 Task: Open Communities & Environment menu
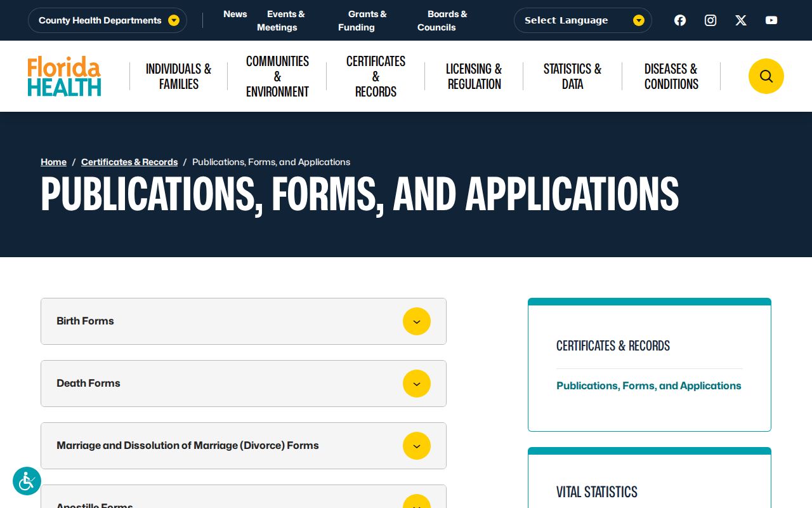point(277,76)
